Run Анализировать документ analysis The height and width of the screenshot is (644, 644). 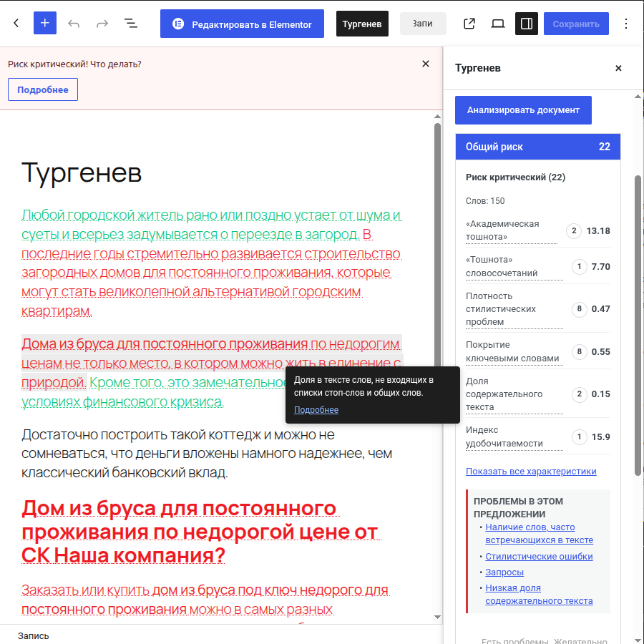click(x=523, y=110)
